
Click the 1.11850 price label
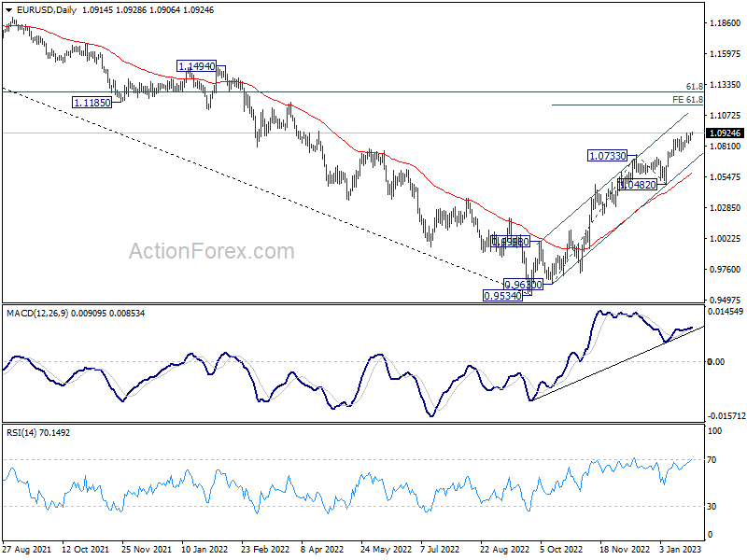[x=92, y=103]
